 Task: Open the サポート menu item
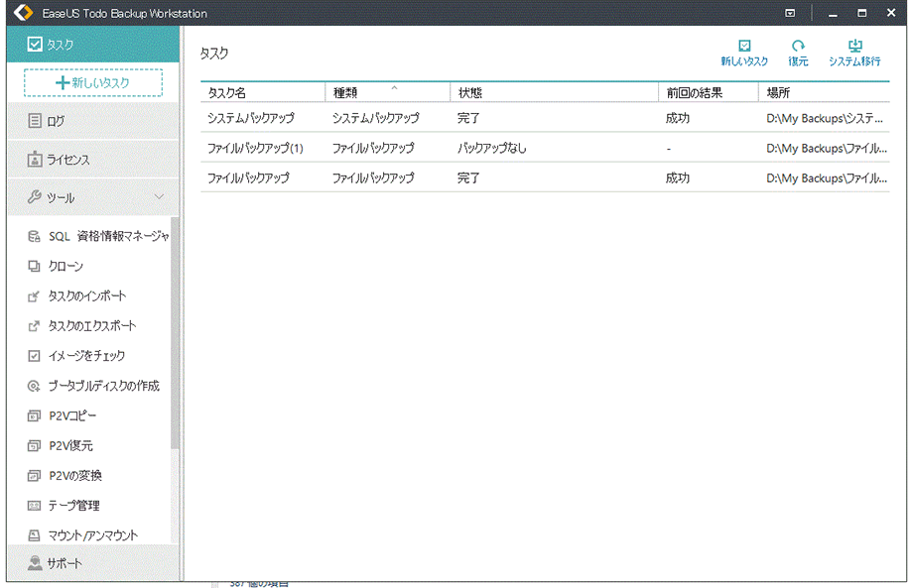tap(93, 563)
